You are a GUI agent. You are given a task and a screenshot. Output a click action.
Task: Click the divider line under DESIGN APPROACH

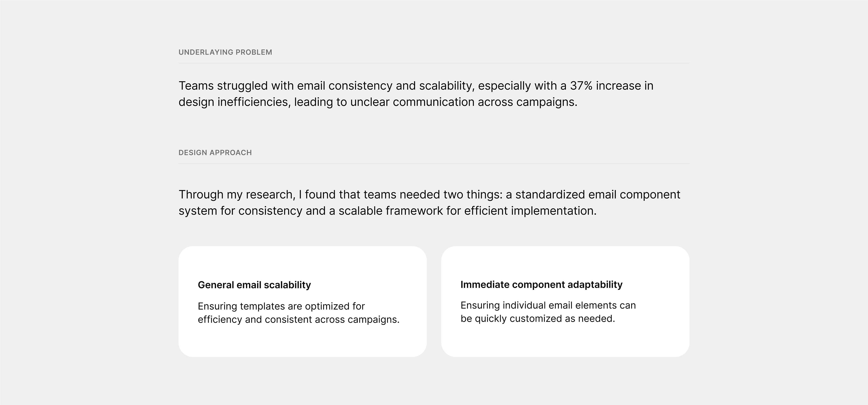[434, 164]
